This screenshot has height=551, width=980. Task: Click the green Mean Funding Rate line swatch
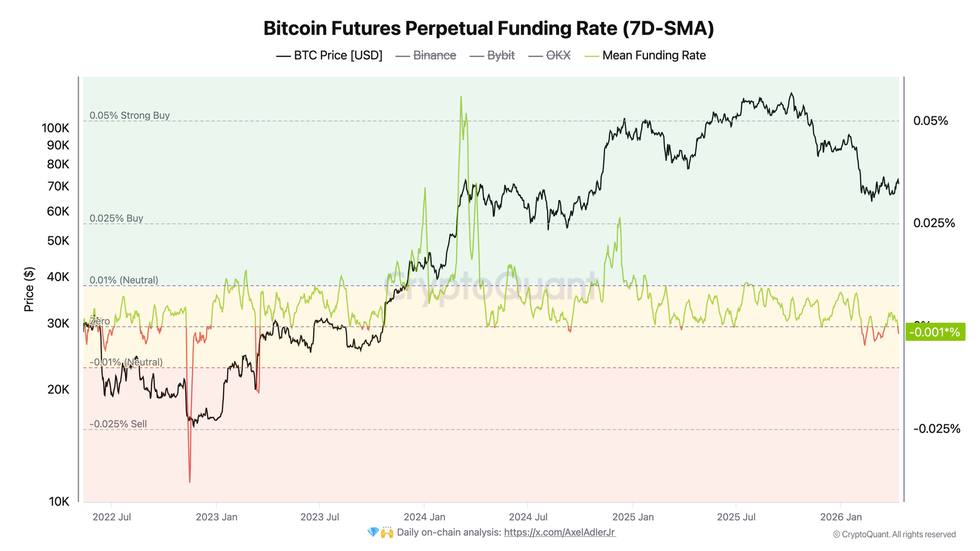tap(592, 56)
